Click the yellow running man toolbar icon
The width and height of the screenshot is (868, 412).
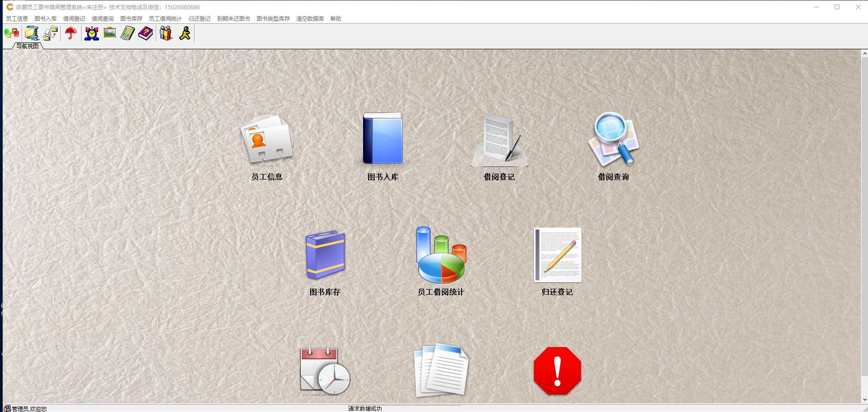point(185,33)
